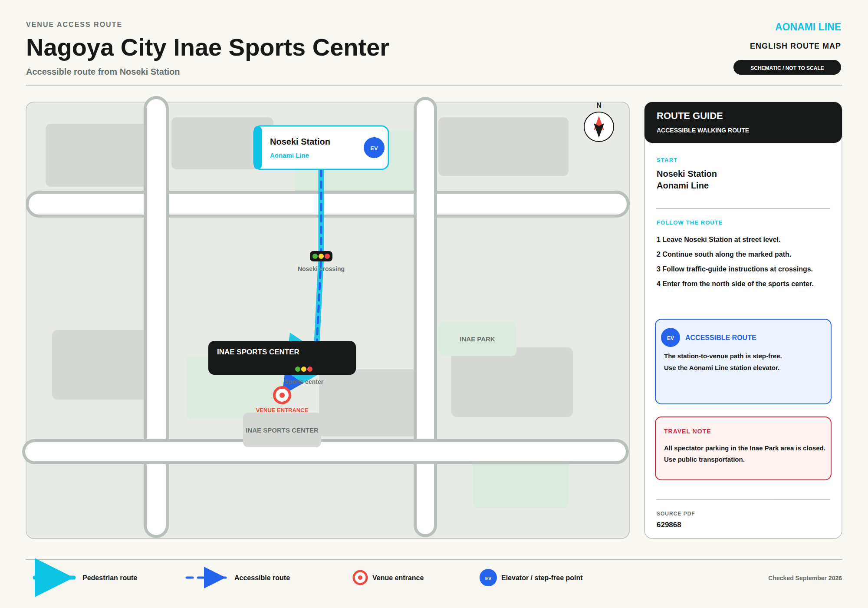This screenshot has width=868, height=608.
Task: Click the START label in route guide
Action: click(667, 160)
